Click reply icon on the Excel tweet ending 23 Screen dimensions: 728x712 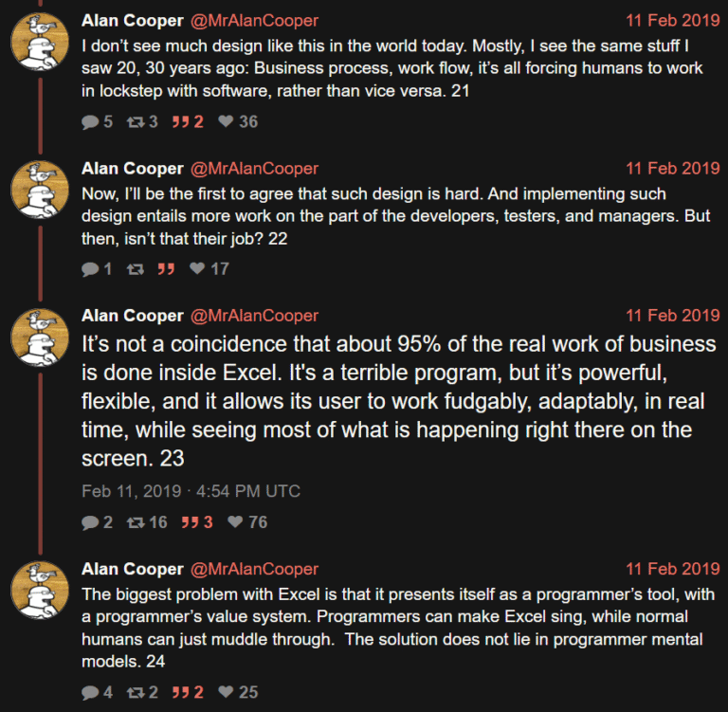(91, 521)
